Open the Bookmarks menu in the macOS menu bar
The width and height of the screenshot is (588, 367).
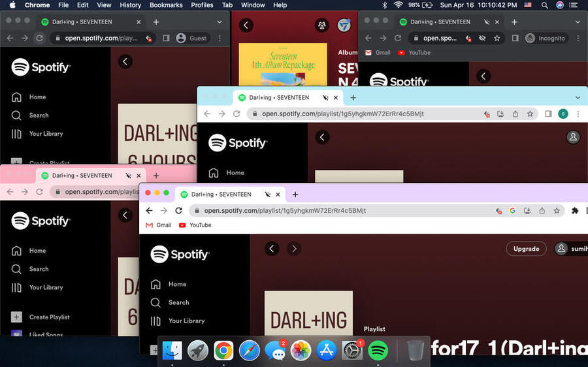click(x=166, y=5)
